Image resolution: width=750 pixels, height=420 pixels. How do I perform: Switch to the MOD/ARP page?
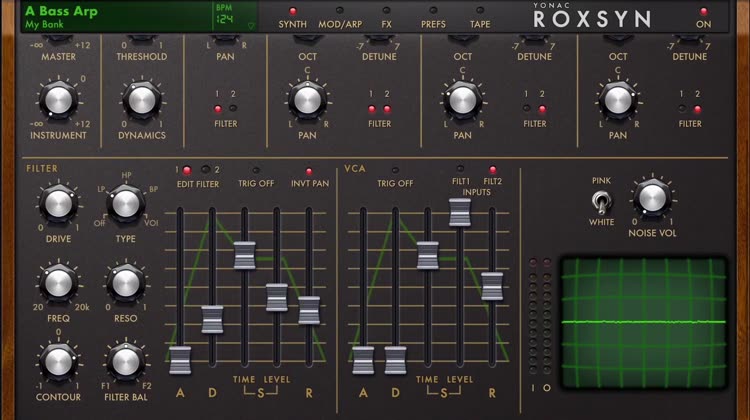coord(340,18)
